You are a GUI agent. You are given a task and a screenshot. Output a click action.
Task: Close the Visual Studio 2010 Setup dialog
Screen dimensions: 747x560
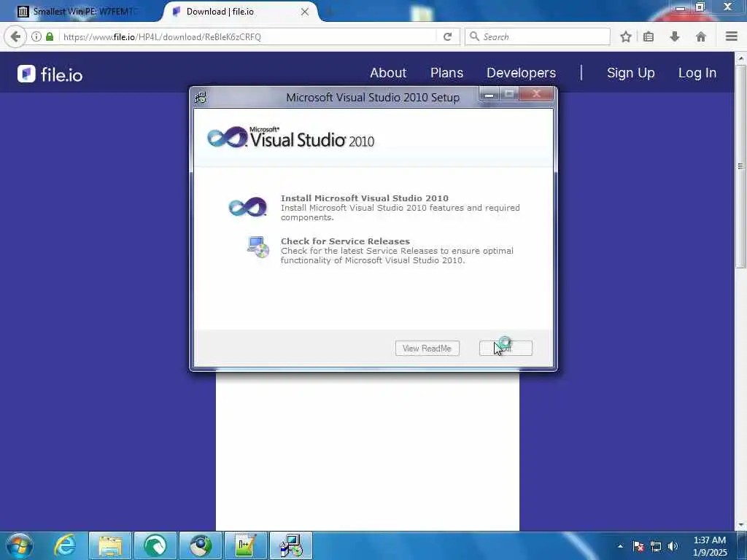pyautogui.click(x=536, y=94)
